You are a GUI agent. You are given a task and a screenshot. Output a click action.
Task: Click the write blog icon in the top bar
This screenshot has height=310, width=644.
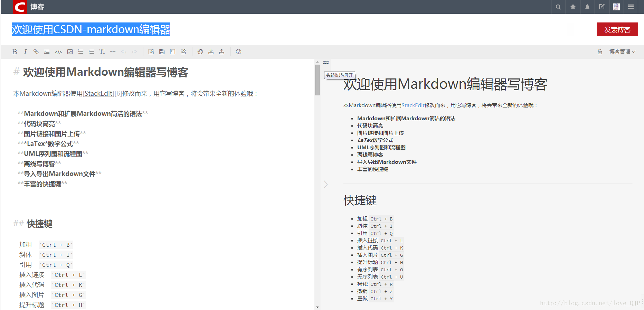point(602,7)
